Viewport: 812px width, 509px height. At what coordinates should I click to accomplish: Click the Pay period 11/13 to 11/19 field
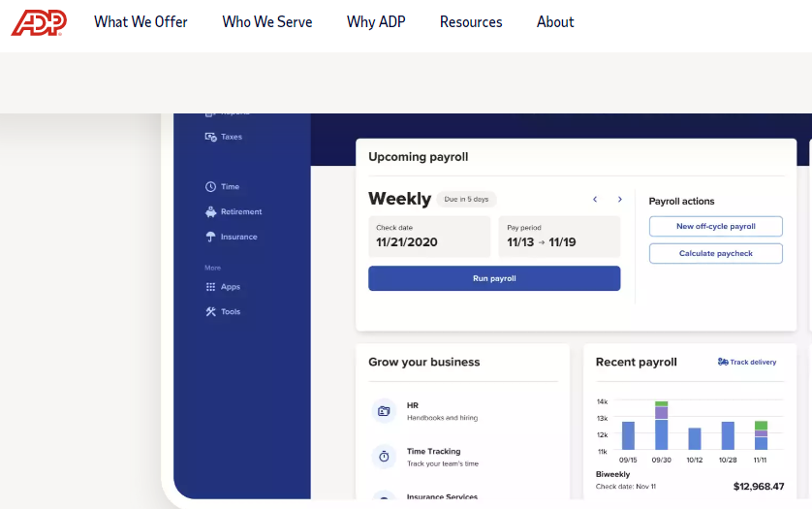click(559, 237)
